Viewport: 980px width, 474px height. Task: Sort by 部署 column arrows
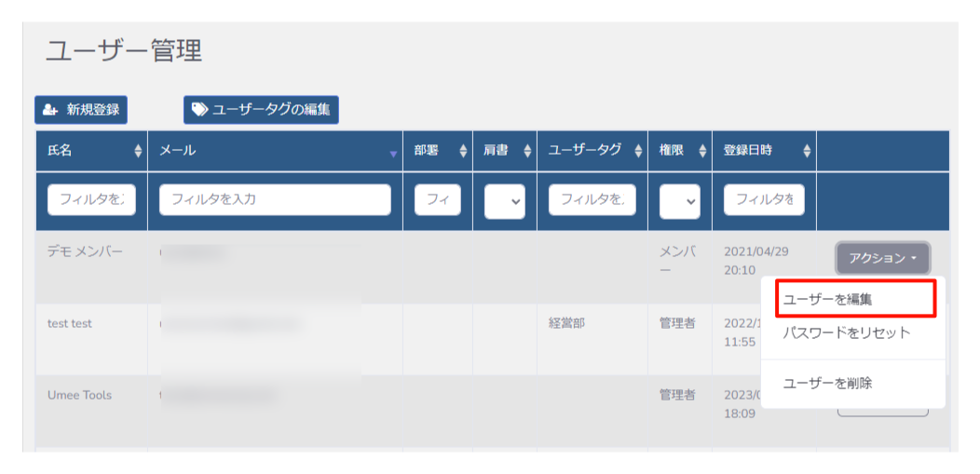[463, 151]
